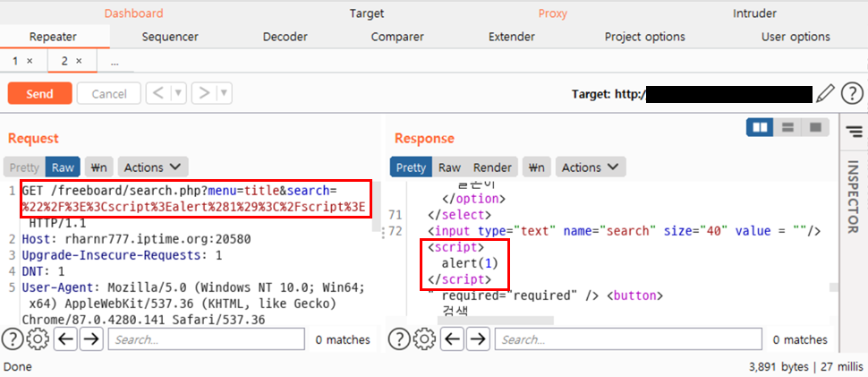This screenshot has height=377, width=868.
Task: Go to previous match in Response search
Action: [x=453, y=338]
